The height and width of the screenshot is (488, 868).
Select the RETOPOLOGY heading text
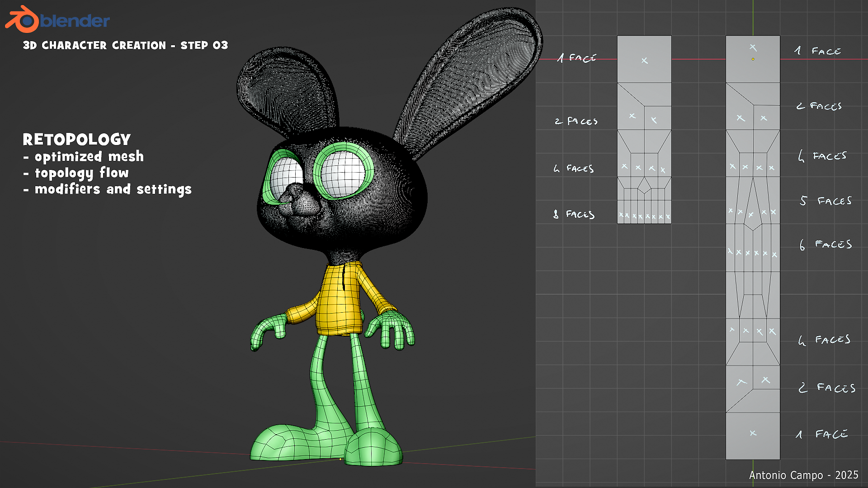[x=77, y=140]
